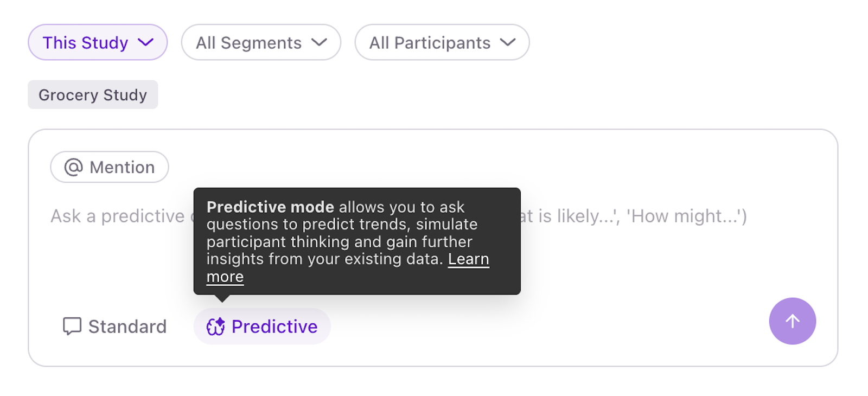Click the chevron on This Study pill
868x396 pixels.
[145, 42]
